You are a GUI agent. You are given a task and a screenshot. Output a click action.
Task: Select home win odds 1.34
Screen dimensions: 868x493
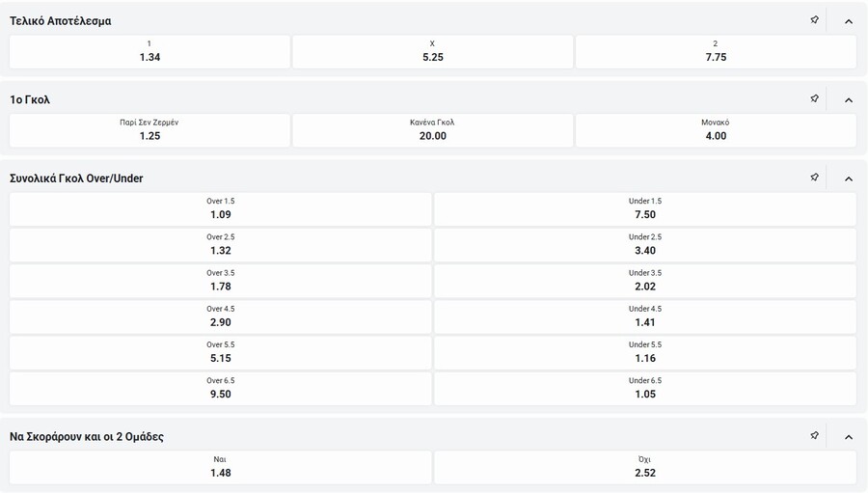click(x=149, y=51)
